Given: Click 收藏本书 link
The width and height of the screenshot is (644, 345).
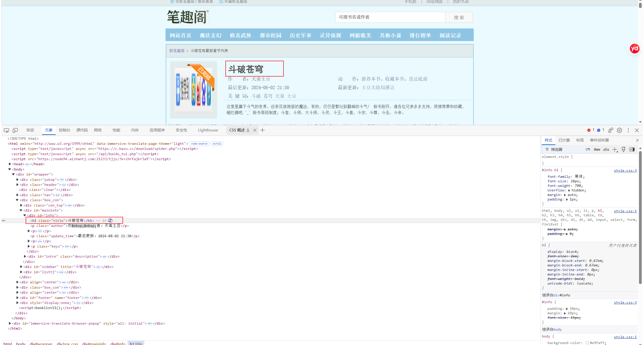Looking at the screenshot, I should pos(394,79).
